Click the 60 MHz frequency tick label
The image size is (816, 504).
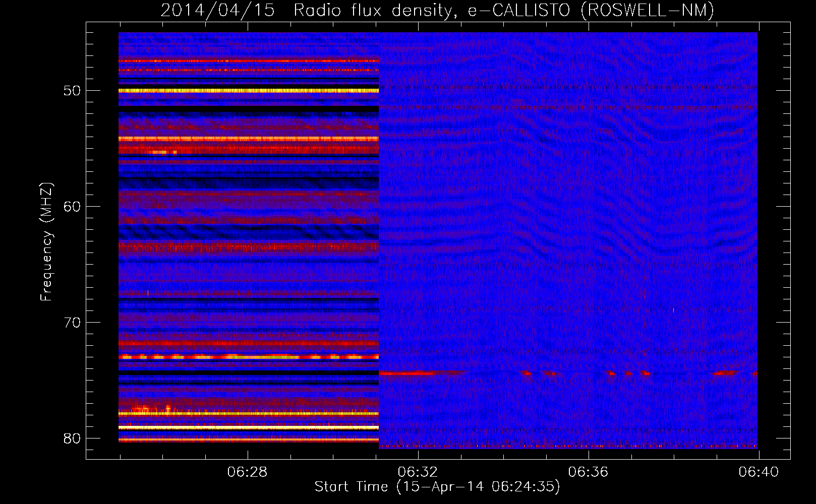click(x=72, y=207)
